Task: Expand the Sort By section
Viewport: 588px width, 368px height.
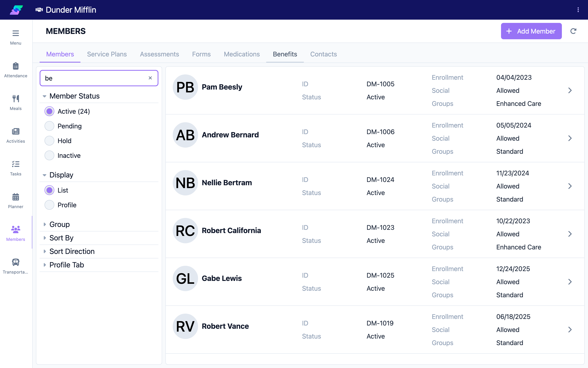Action: click(99, 238)
